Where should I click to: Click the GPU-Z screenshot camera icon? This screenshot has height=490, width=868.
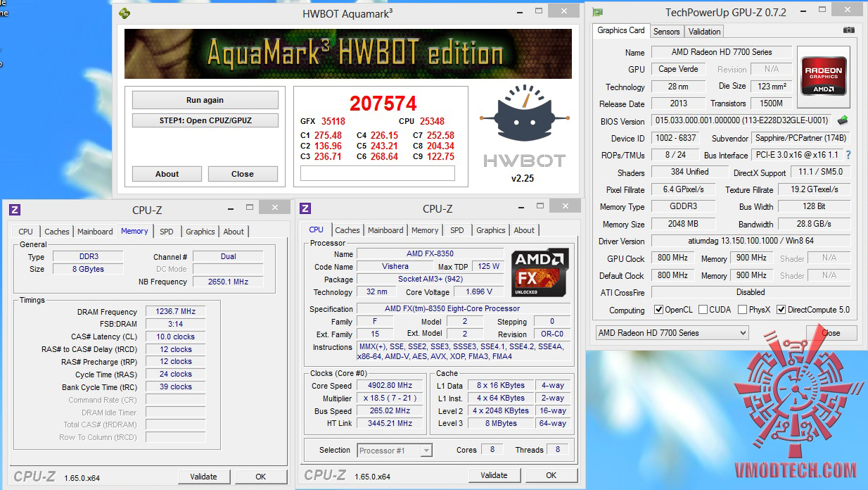849,30
